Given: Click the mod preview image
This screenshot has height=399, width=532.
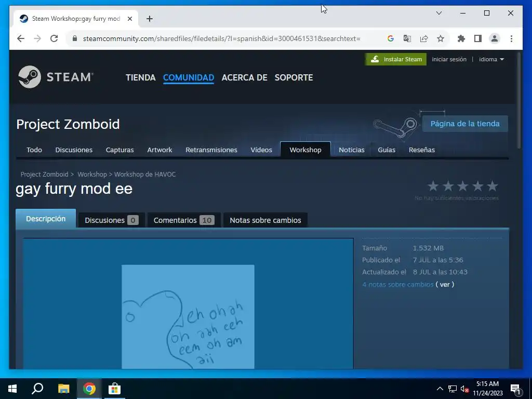Looking at the screenshot, I should [x=188, y=316].
